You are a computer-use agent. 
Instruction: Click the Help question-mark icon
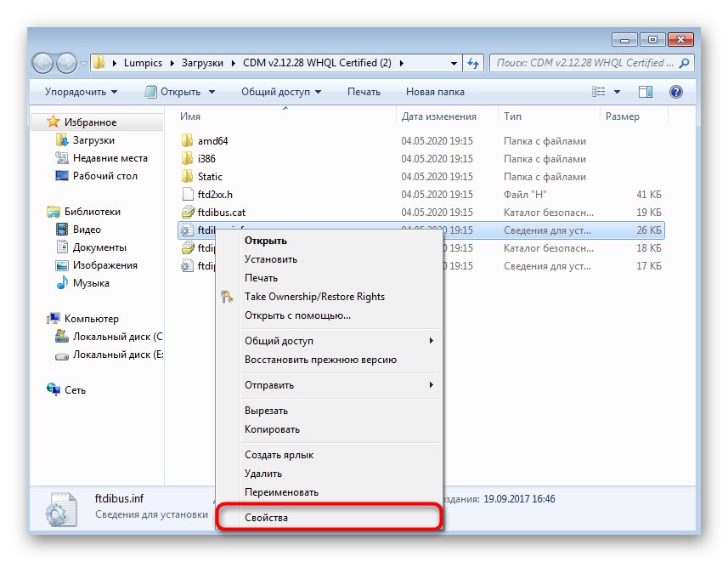(676, 91)
